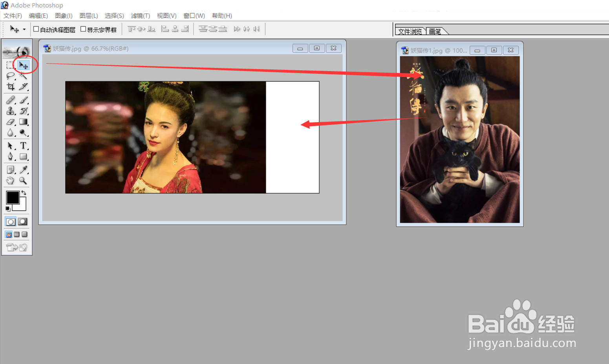The image size is (609, 364).
Task: Select the Healing Brush tool
Action: pos(10,100)
